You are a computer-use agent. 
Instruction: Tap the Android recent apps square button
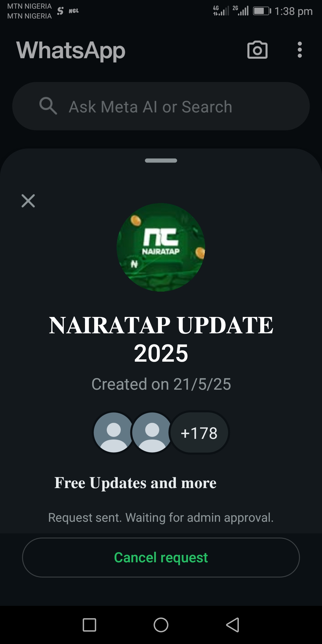tap(89, 625)
